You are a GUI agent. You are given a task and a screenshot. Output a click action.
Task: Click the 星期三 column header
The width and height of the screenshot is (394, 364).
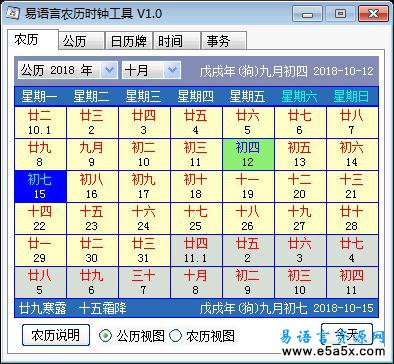[x=143, y=96]
